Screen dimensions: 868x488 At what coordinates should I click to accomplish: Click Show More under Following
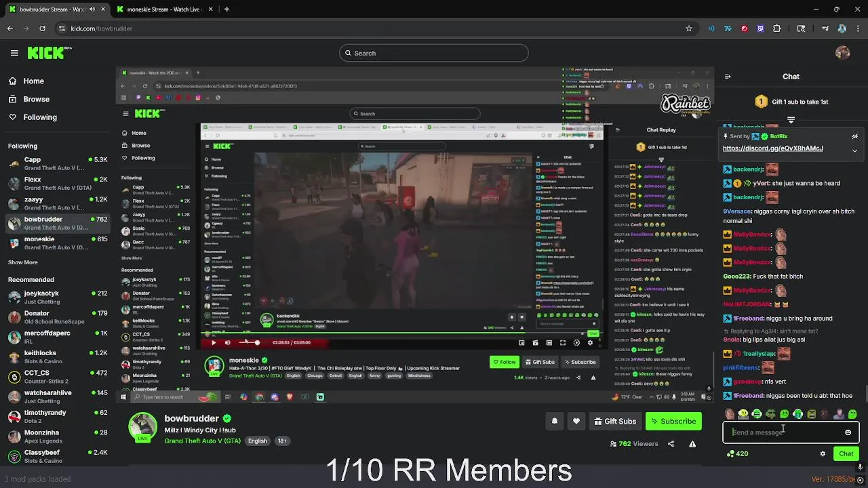[x=23, y=262]
